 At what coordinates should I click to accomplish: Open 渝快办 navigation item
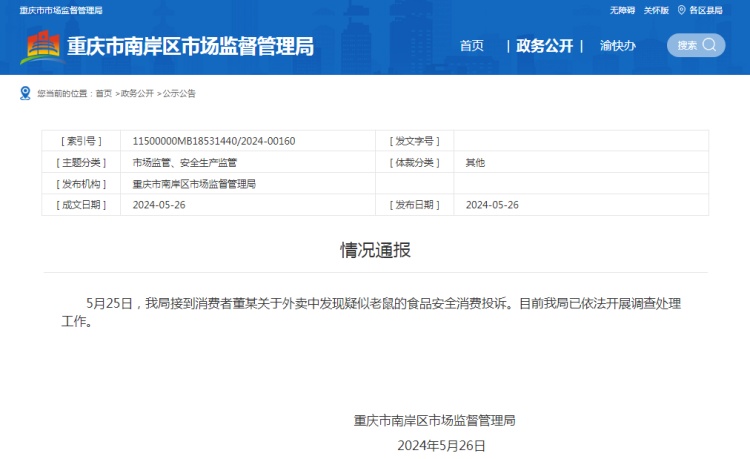[618, 46]
